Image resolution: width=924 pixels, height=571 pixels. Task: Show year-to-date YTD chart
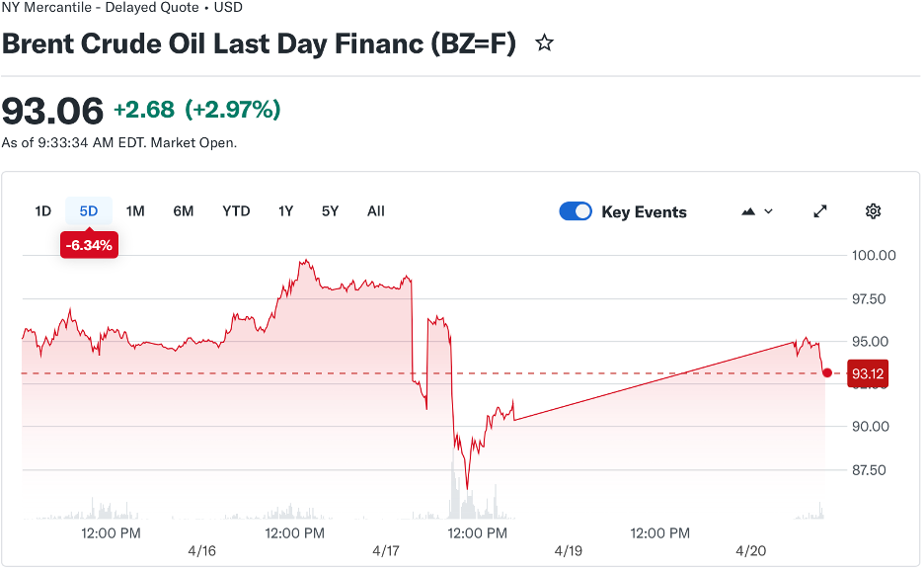point(236,211)
